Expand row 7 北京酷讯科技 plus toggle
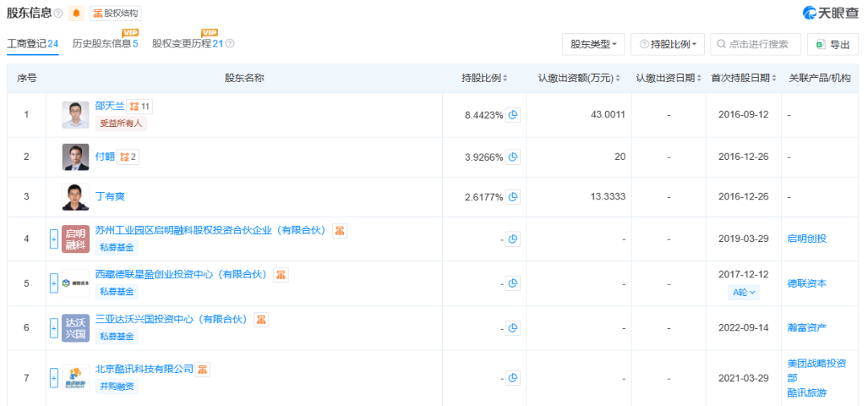 coord(54,379)
